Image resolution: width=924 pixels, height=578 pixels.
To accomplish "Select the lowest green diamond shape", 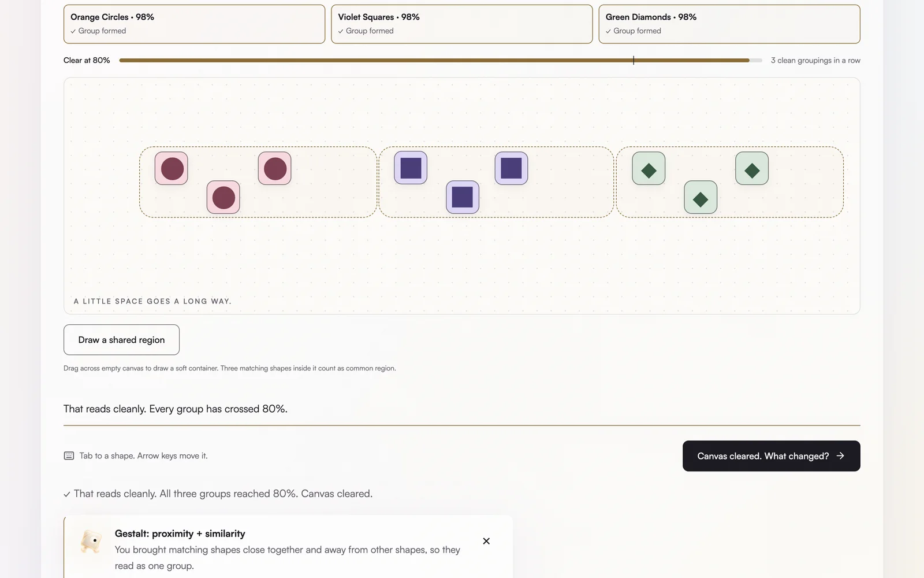I will 701,197.
